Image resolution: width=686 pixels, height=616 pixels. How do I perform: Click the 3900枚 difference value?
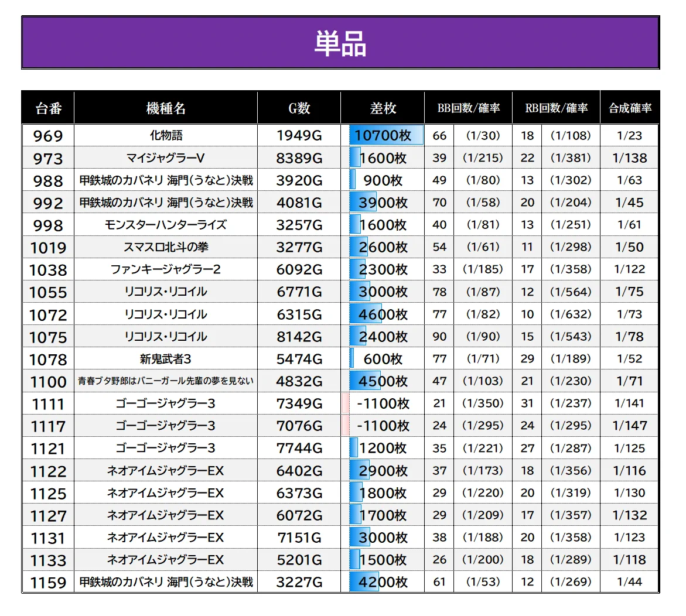pos(383,203)
